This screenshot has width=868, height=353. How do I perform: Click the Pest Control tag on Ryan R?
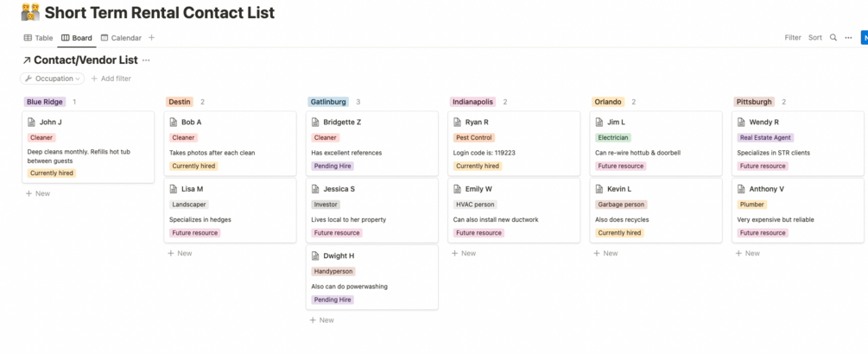(474, 138)
